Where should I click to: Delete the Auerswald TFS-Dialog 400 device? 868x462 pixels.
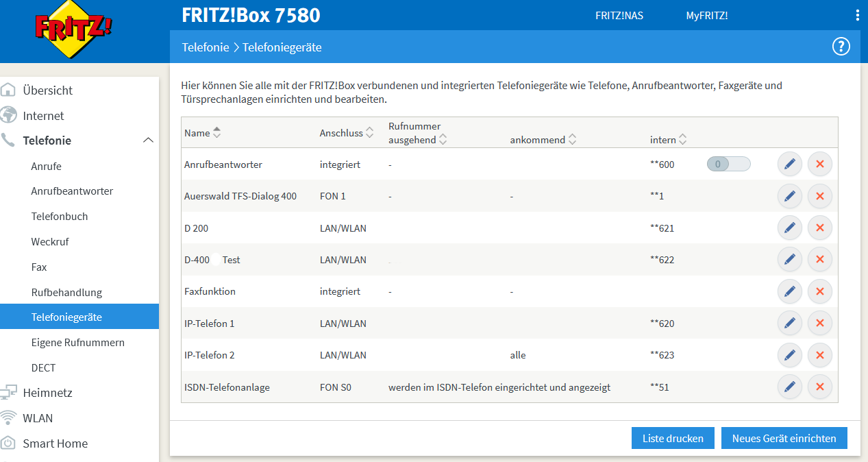[x=819, y=196]
